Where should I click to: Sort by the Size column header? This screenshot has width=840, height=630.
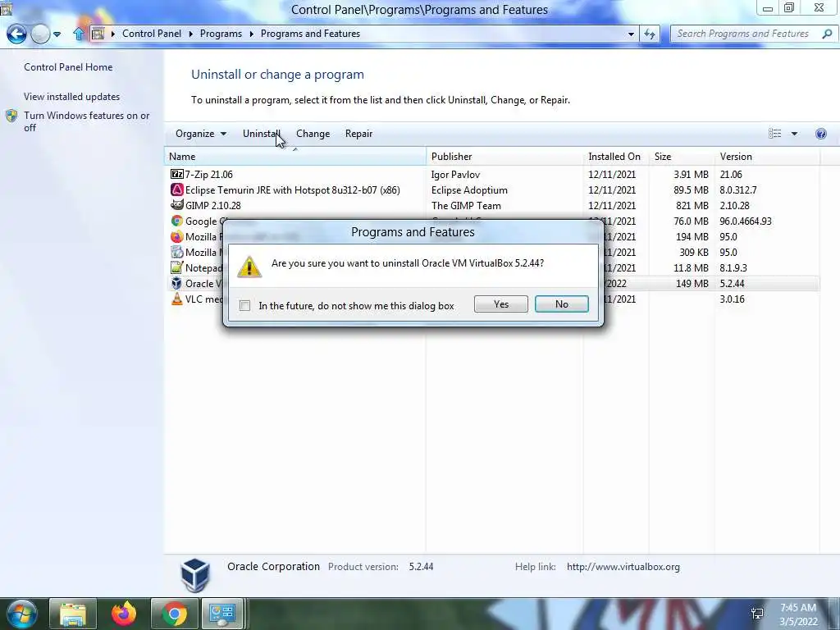(x=682, y=157)
